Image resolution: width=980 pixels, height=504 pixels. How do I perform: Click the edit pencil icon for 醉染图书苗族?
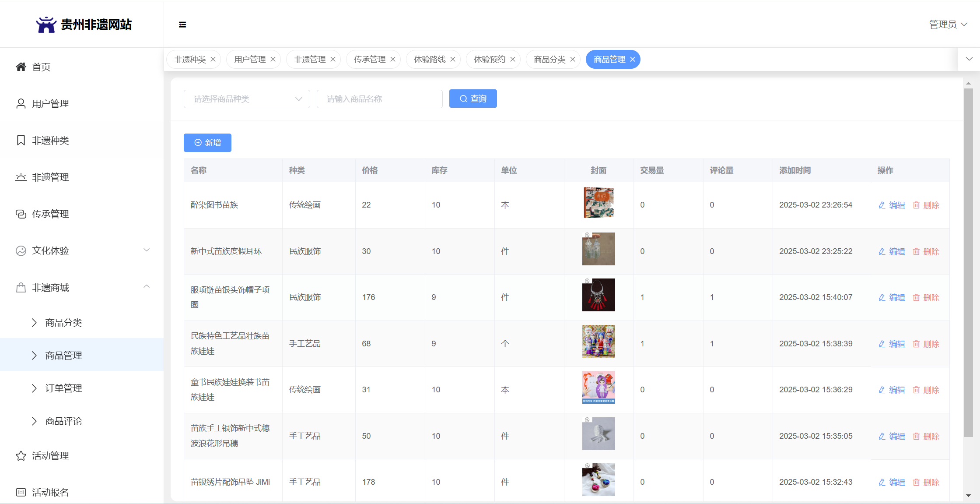tap(882, 205)
